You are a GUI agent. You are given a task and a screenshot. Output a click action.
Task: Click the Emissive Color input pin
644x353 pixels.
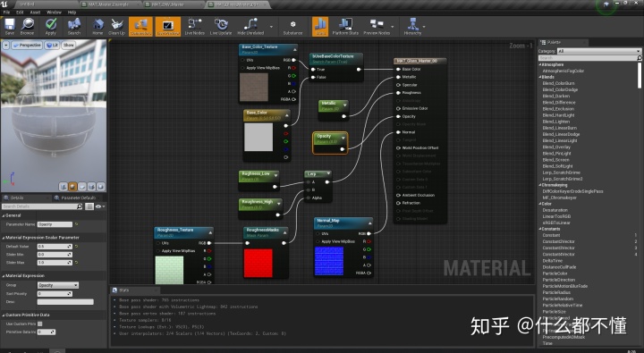(x=398, y=108)
